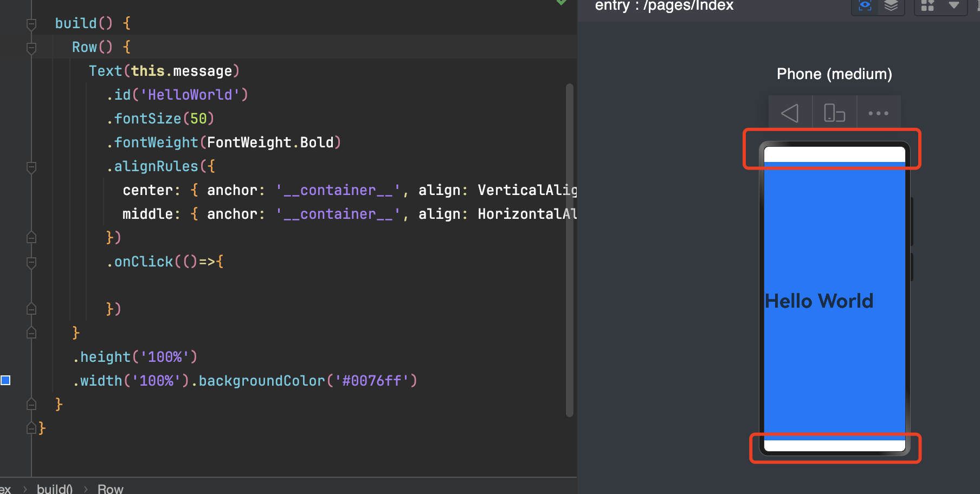The height and width of the screenshot is (494, 980).
Task: Click Hello World text in the phone preview
Action: pyautogui.click(x=819, y=301)
